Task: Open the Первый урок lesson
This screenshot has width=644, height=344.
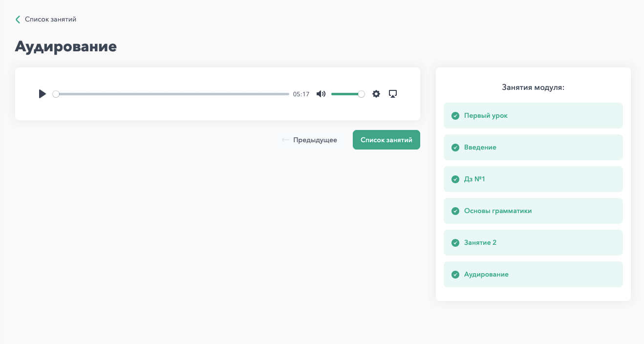Action: 533,116
